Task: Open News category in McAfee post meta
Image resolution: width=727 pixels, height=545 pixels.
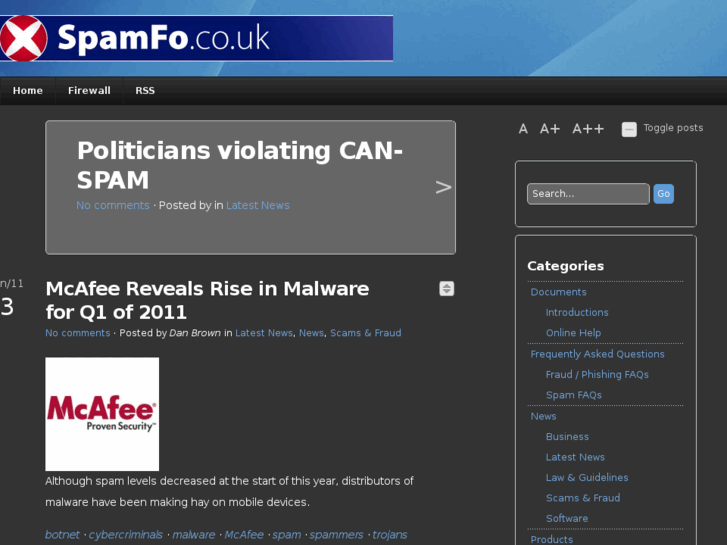Action: 311,333
